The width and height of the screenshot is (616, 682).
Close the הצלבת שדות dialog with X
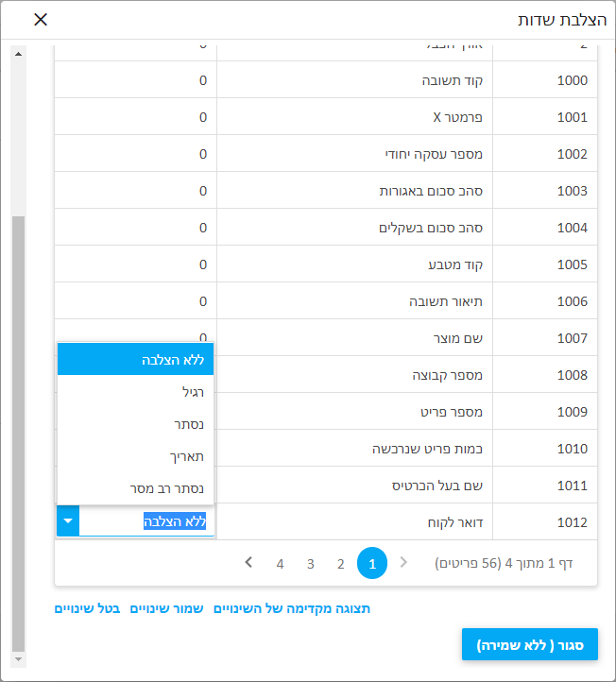coord(41,20)
